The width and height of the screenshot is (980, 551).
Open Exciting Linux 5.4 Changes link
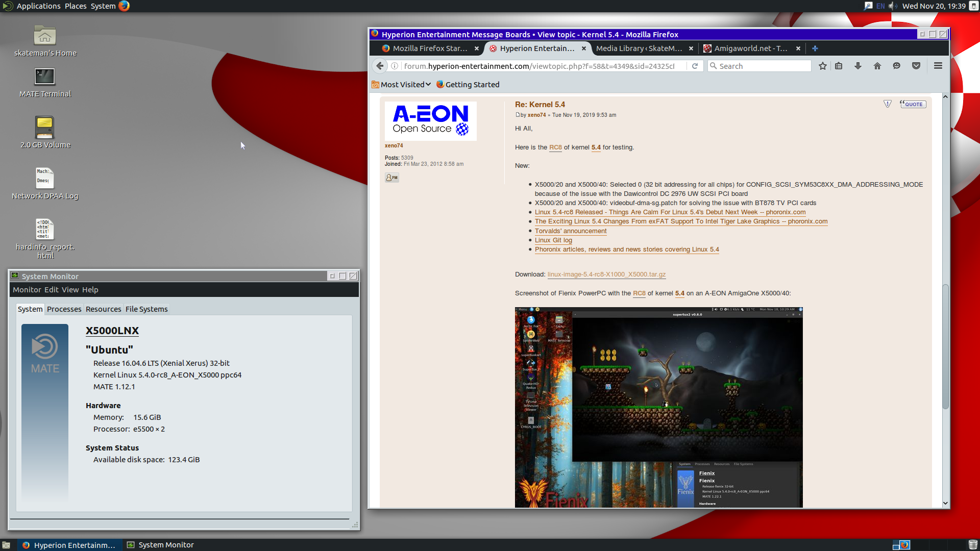(681, 221)
